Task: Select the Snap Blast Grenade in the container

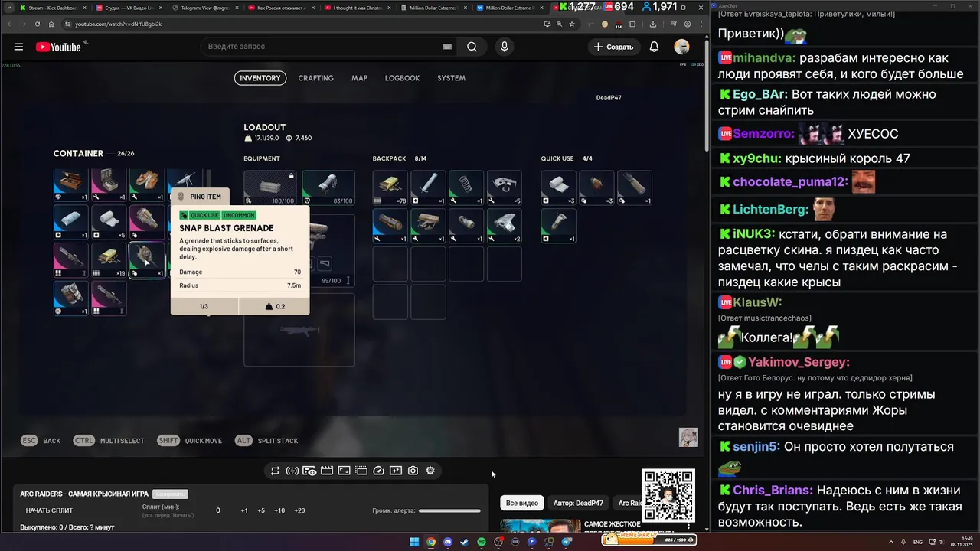Action: pyautogui.click(x=146, y=260)
